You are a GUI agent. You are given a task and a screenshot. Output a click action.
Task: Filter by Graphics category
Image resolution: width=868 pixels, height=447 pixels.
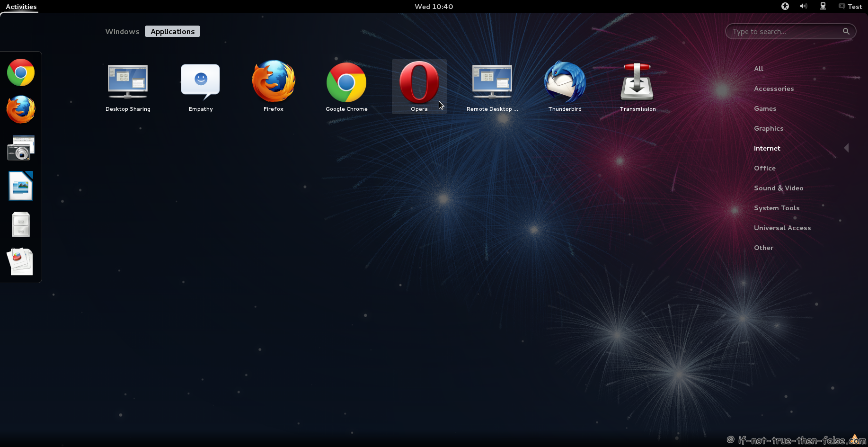pyautogui.click(x=769, y=128)
